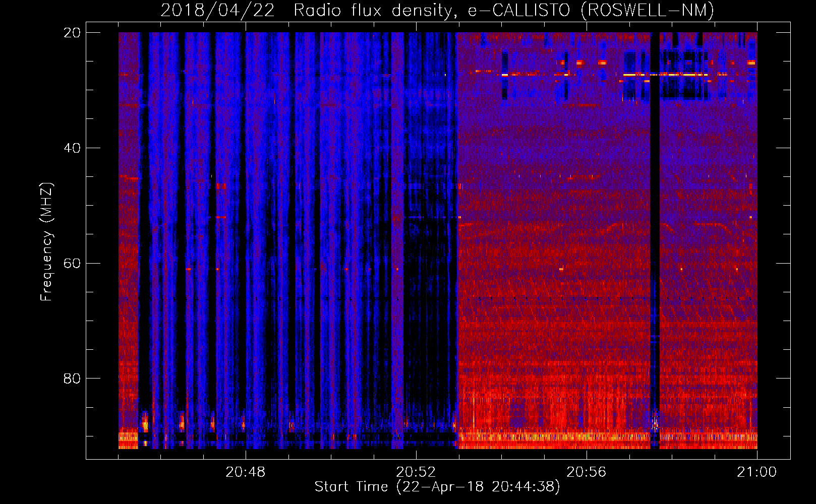The height and width of the screenshot is (504, 816).
Task: Click the '80' frequency tick label
Action: 72,379
